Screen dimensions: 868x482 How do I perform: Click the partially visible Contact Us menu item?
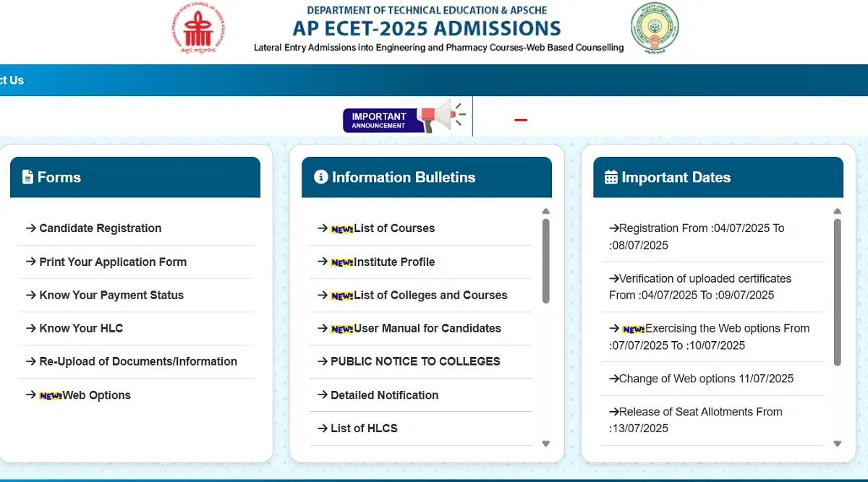pos(12,80)
